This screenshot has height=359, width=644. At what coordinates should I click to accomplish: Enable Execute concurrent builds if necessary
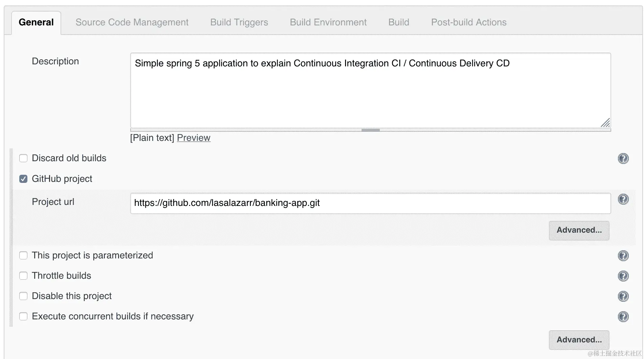tap(23, 316)
